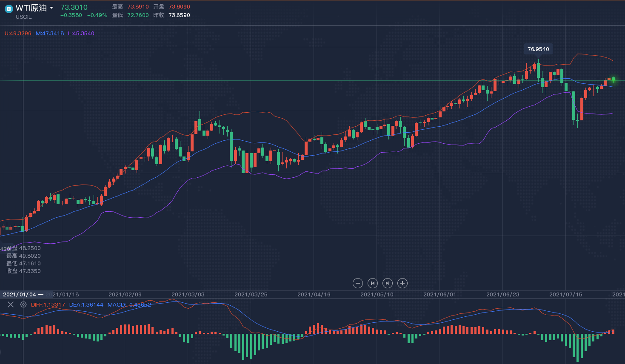Jump to the earliest candles with skip-back button
The image size is (625, 364).
373,283
